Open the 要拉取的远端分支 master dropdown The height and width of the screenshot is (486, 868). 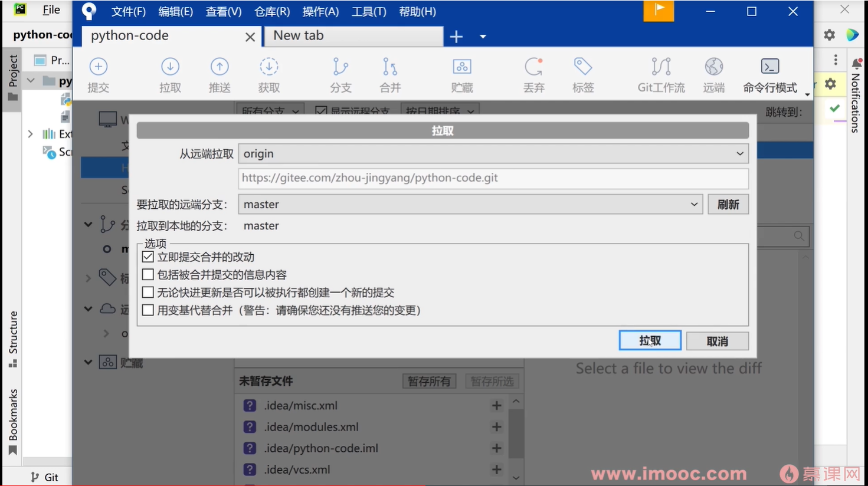694,204
